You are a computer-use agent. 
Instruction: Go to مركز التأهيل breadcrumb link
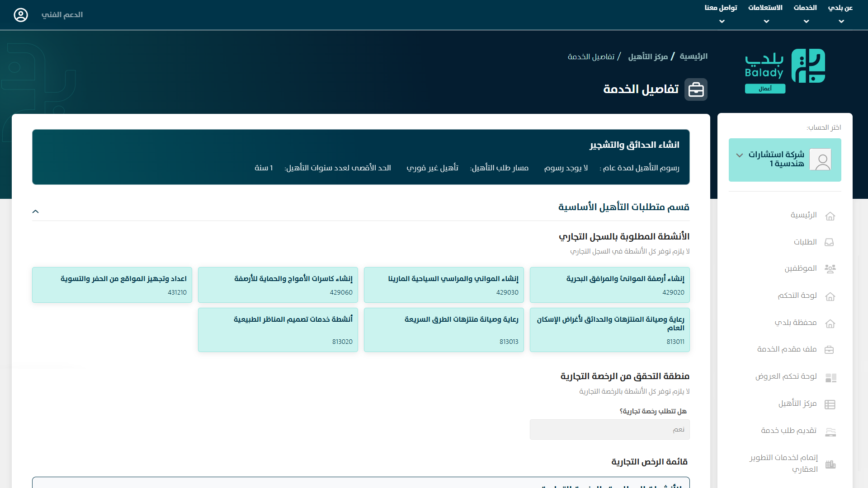(648, 56)
